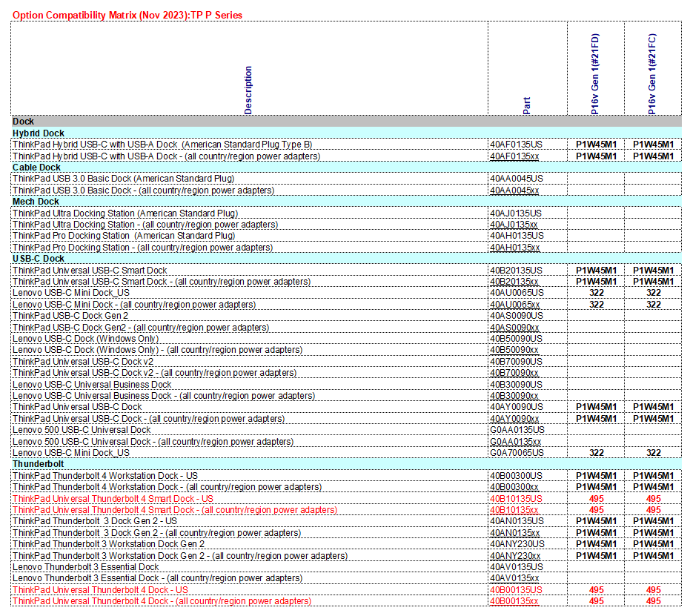Select the P16v Gen 1(#21FD) column header
The image size is (690, 616).
[x=595, y=74]
